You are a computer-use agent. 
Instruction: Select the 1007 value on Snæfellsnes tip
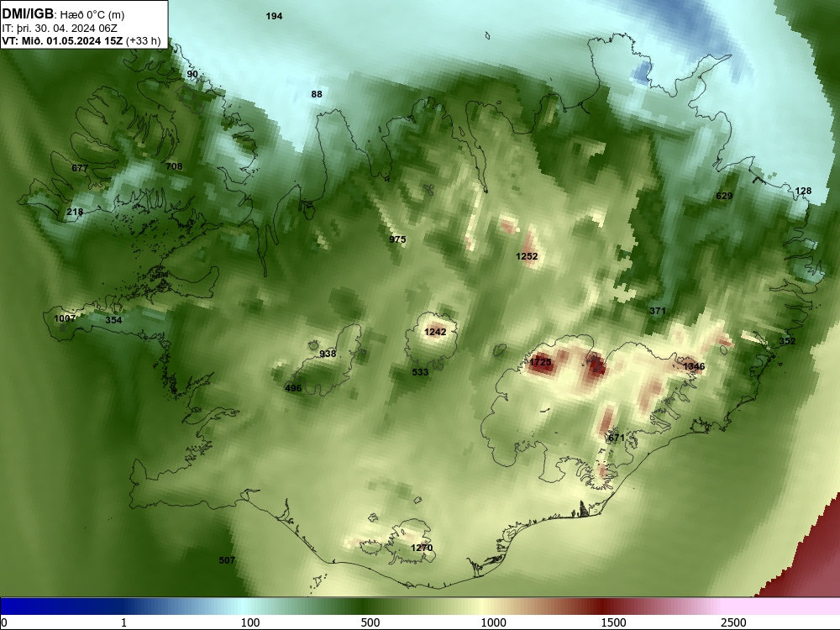[65, 318]
